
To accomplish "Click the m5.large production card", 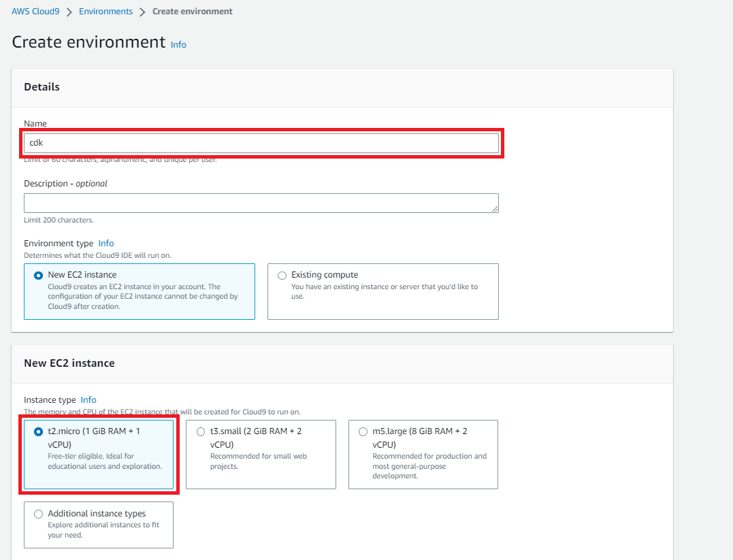I will tap(423, 454).
